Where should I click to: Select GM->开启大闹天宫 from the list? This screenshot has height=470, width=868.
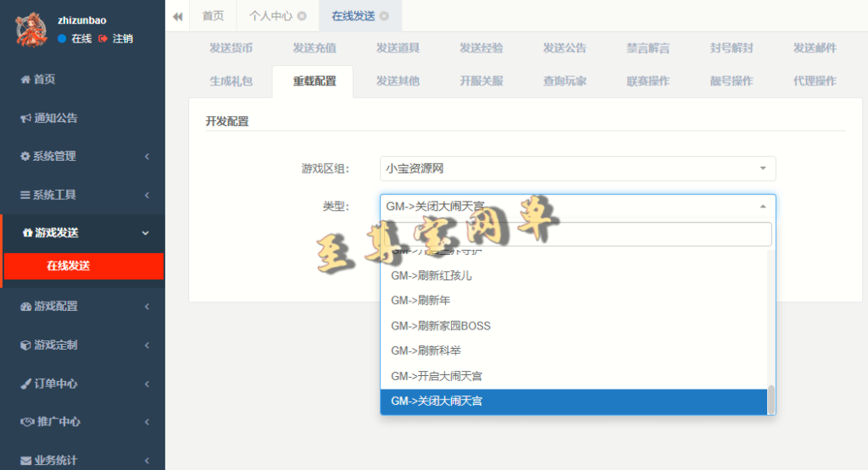(x=437, y=376)
